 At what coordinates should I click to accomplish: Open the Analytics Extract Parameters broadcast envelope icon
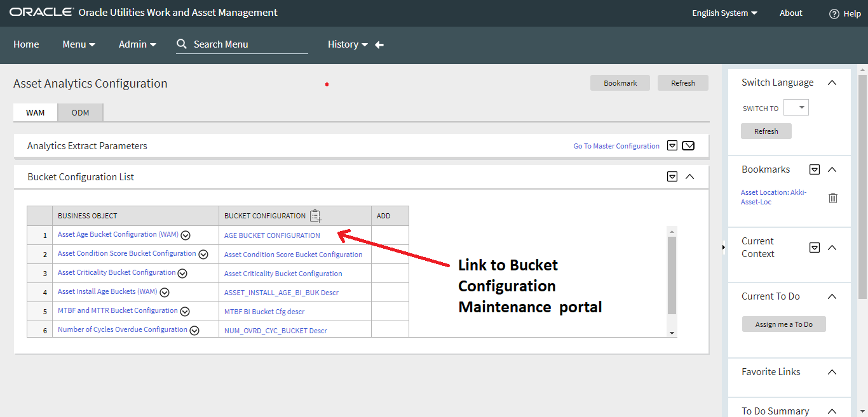pos(688,145)
